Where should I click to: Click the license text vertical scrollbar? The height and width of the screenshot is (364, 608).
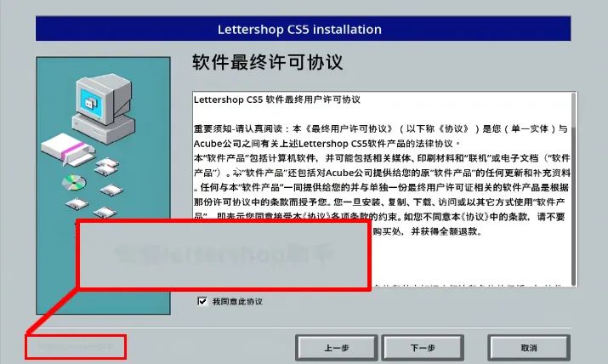[x=574, y=189]
